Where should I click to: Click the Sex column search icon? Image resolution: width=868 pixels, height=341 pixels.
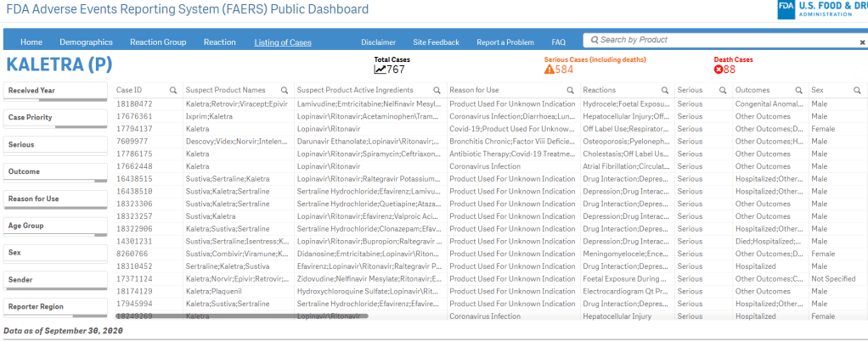(x=857, y=90)
